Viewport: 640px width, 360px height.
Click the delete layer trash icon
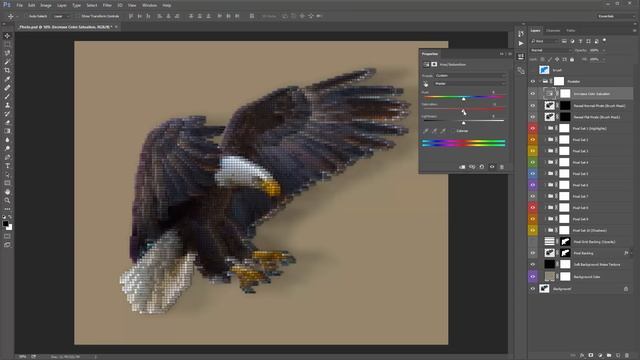pyautogui.click(x=627, y=356)
